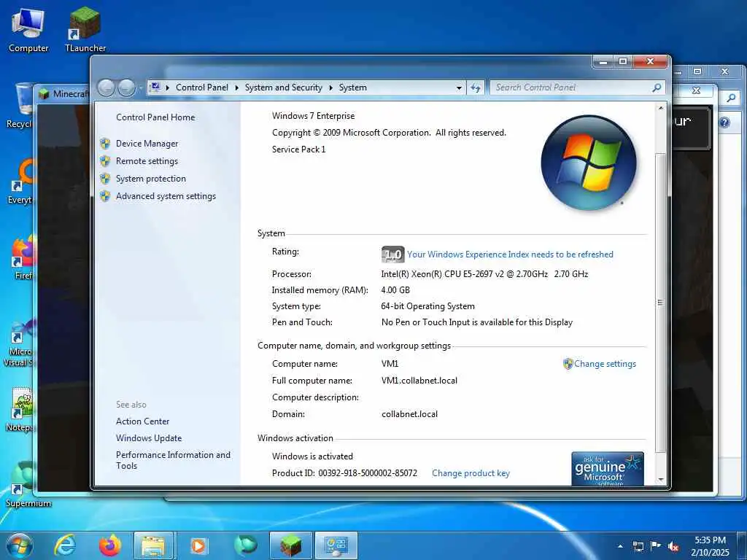Click the Back navigation arrow
Screen dimensions: 747x560
coord(107,87)
